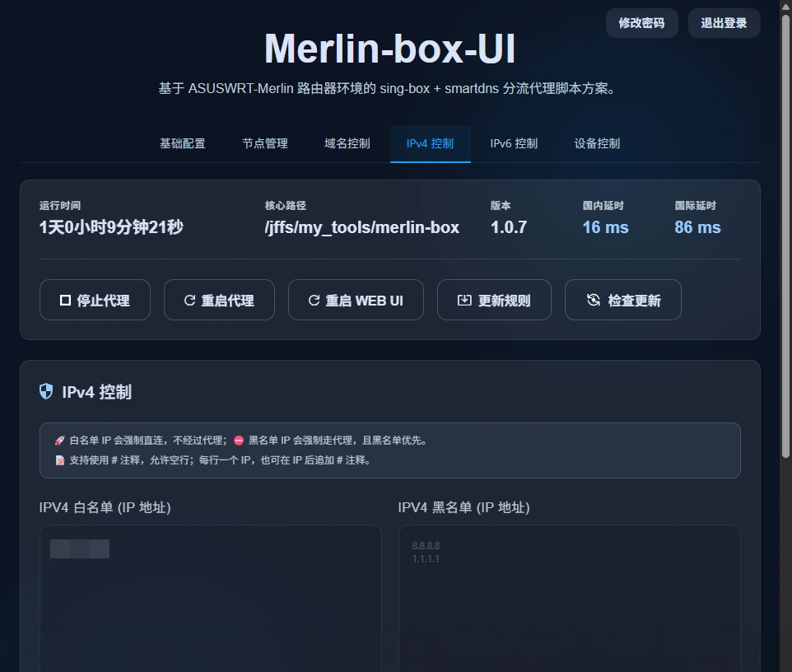Stop the proxy with 停止代理
Screen dimensions: 792x672
point(95,300)
